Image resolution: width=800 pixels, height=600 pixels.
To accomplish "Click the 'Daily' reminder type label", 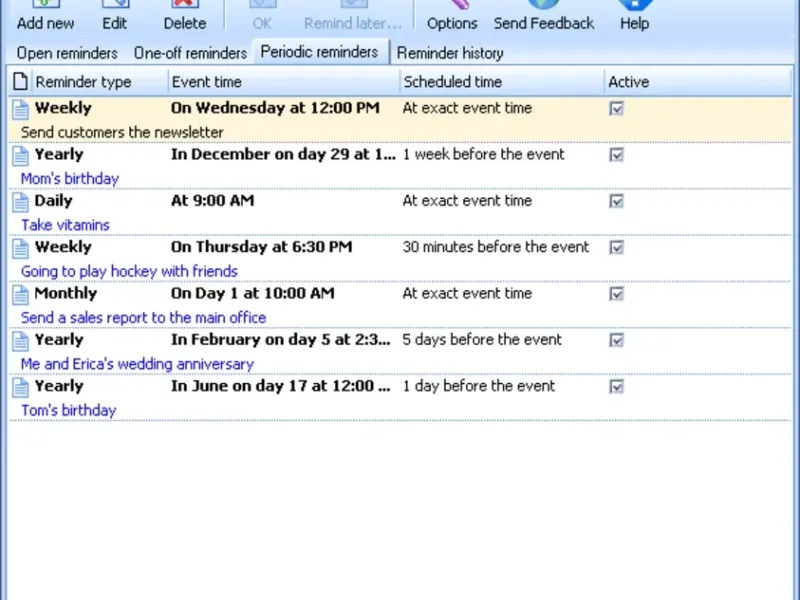I will point(53,201).
